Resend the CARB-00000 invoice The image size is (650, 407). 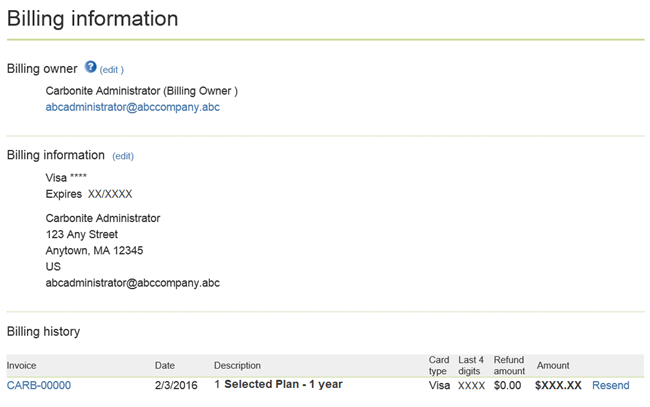(610, 385)
